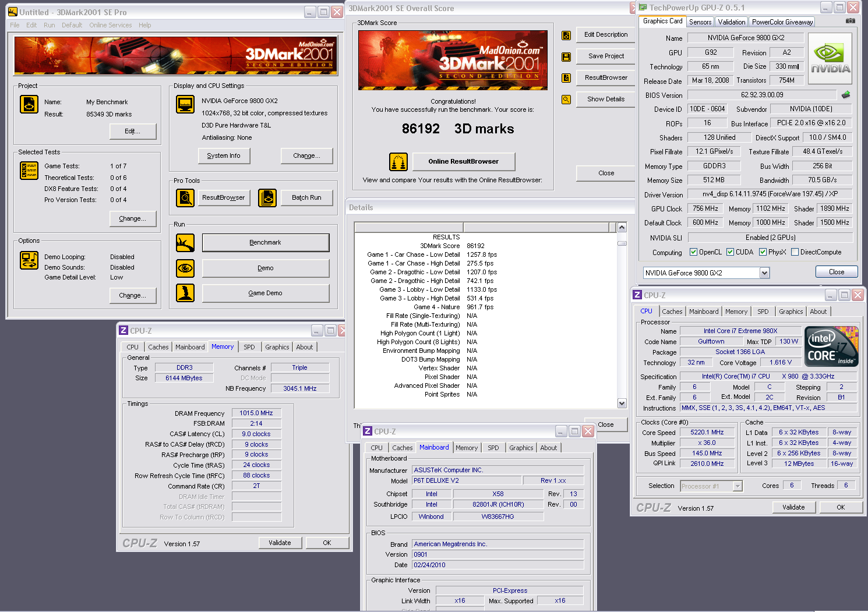Open the Online Services menu
Screen dimensions: 868x612
point(111,25)
